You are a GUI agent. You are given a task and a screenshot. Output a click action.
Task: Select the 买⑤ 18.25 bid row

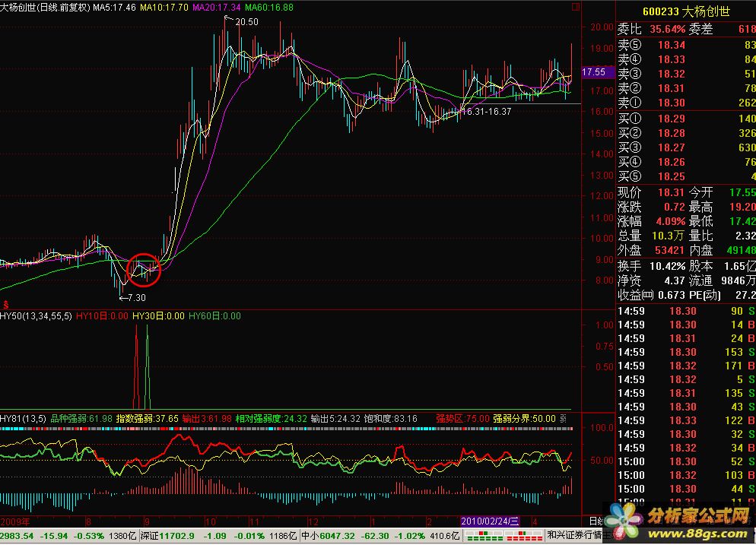(687, 177)
